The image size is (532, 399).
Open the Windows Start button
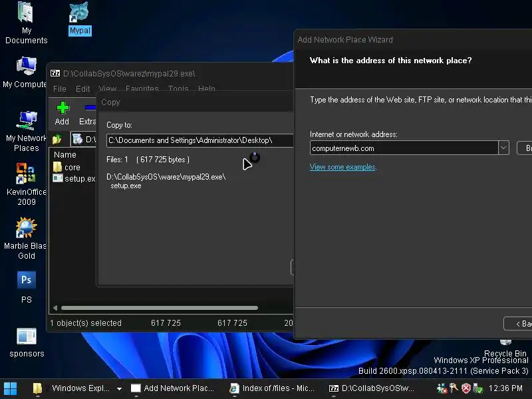click(10, 388)
